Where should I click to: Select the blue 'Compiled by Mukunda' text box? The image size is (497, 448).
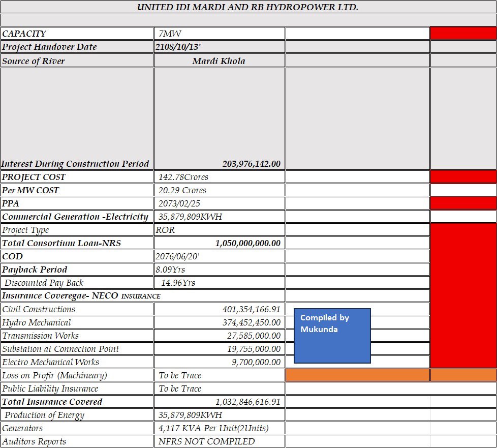pos(332,336)
